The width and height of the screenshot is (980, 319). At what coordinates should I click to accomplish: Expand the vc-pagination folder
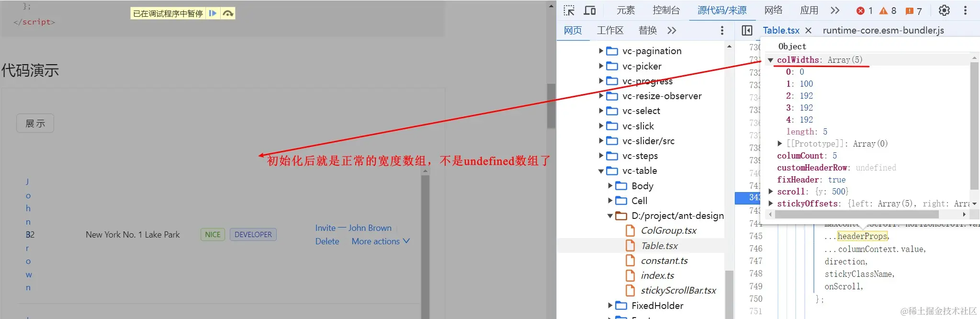click(601, 51)
